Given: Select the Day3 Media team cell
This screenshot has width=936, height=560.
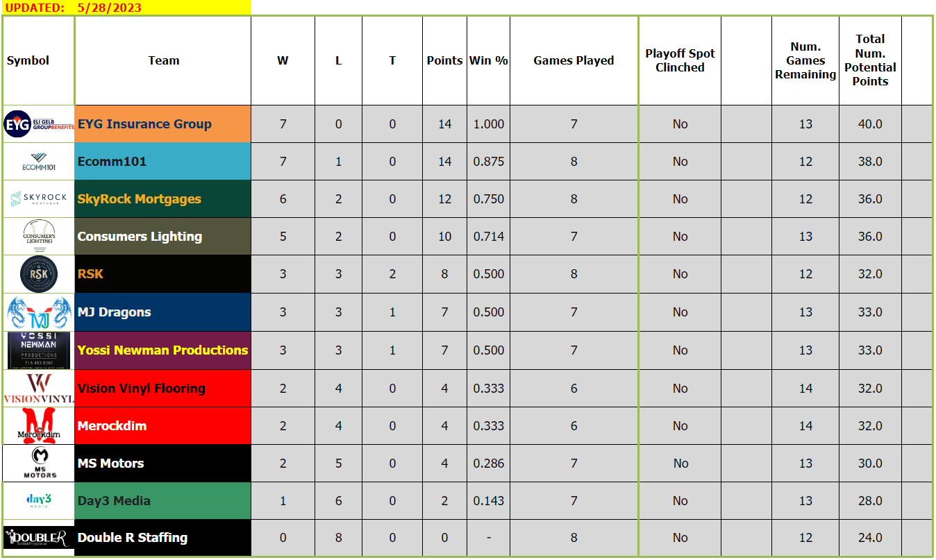Looking at the screenshot, I should (162, 501).
